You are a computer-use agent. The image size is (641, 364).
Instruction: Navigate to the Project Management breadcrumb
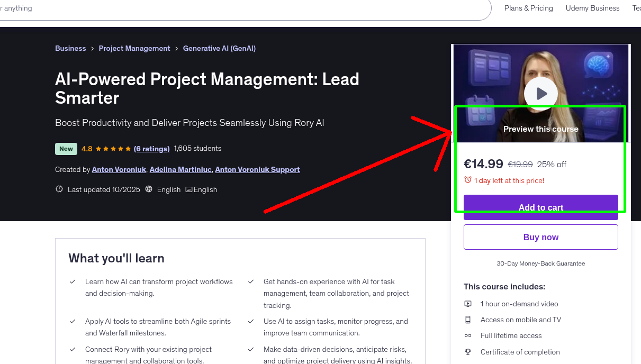tap(134, 48)
